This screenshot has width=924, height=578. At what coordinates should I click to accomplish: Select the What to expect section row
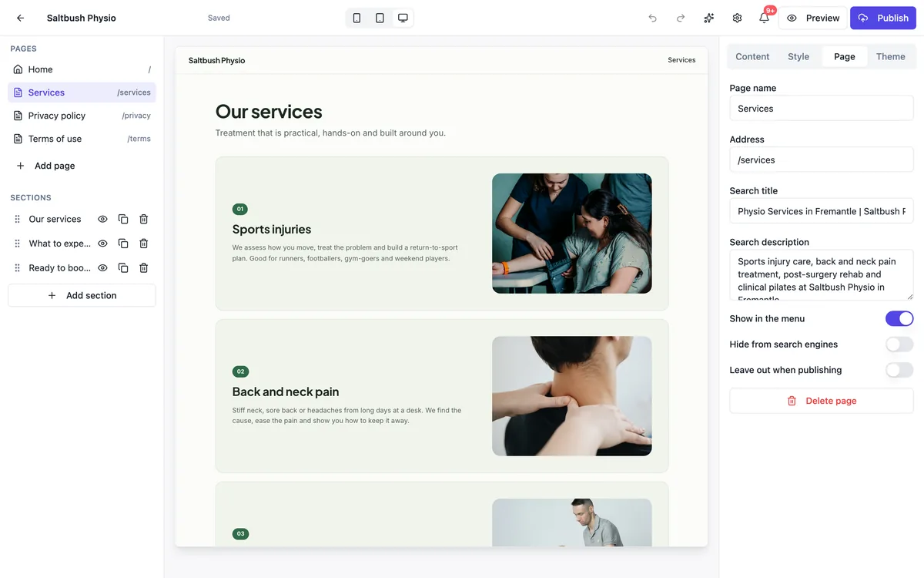point(82,244)
